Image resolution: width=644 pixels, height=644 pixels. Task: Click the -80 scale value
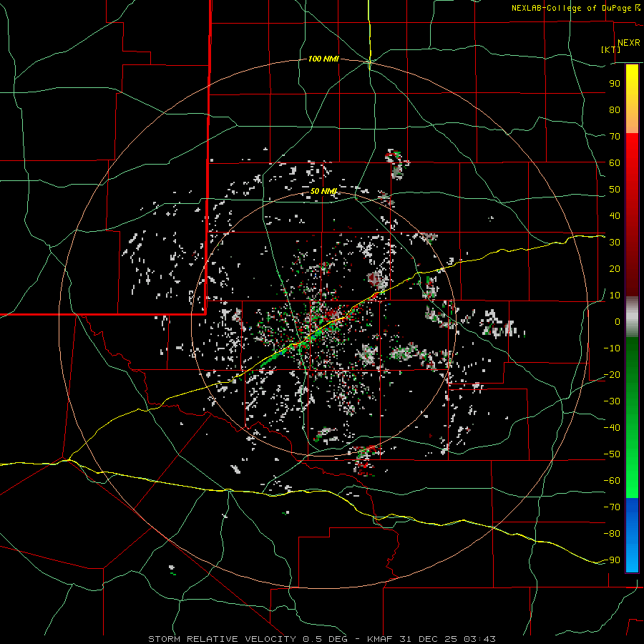click(612, 534)
